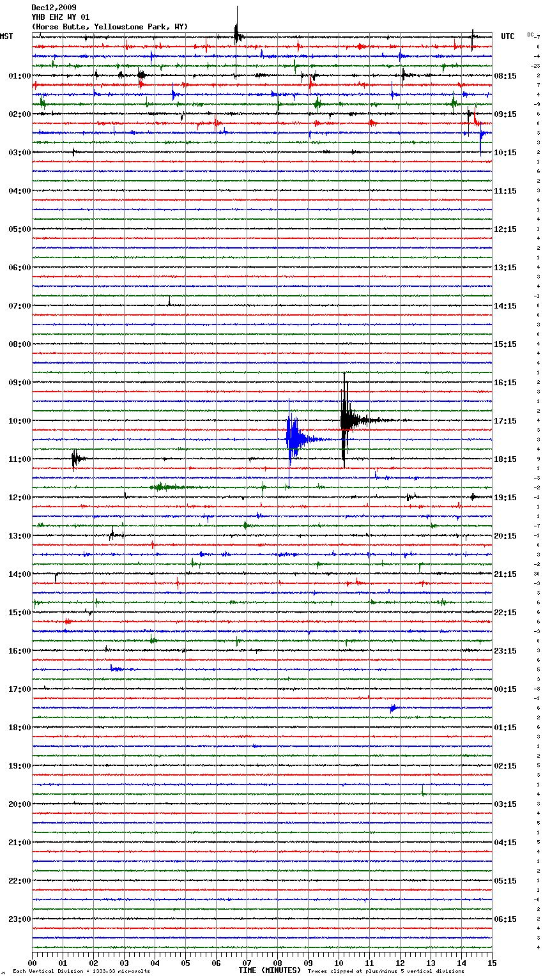Click the traces clipped footnote text
The height and width of the screenshot is (980, 543).
tap(386, 972)
